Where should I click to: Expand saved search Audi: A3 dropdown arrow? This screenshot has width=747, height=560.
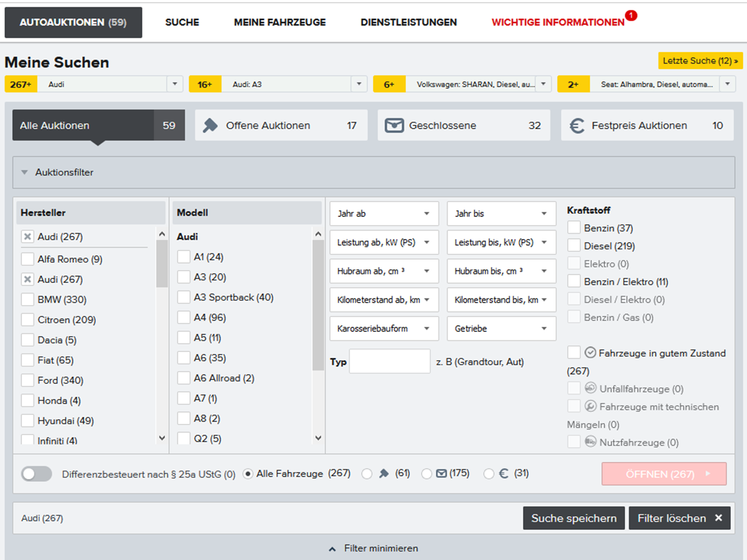pyautogui.click(x=359, y=84)
